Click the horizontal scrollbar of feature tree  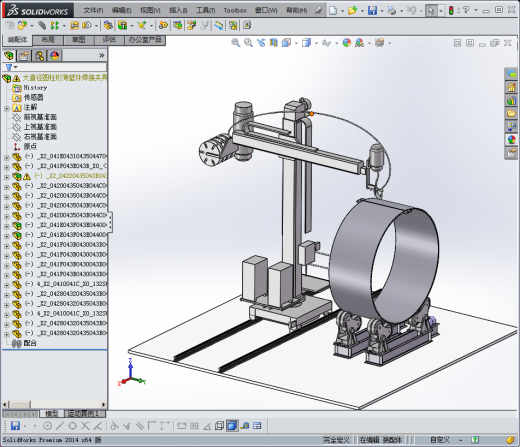tap(54, 404)
